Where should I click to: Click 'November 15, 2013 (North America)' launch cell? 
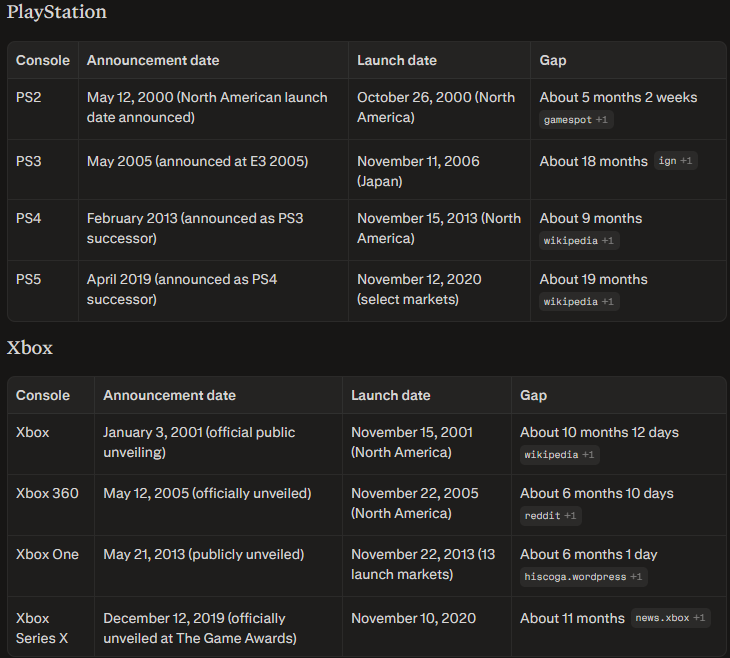439,231
